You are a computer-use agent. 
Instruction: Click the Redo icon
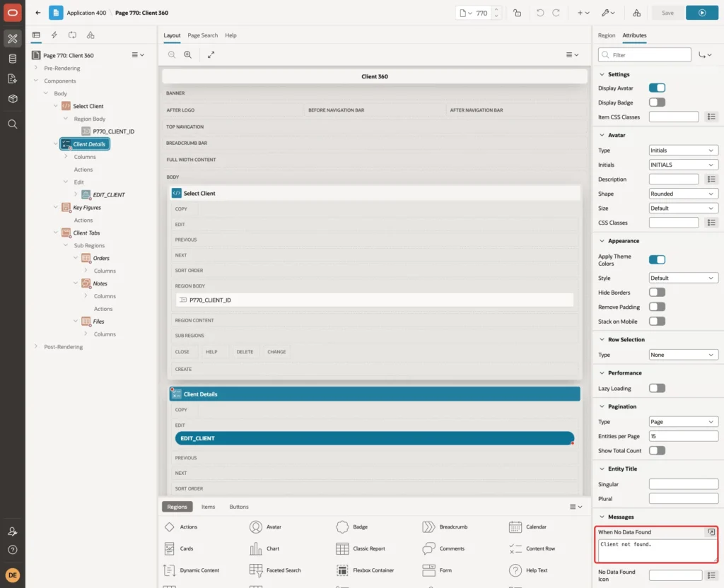[556, 13]
